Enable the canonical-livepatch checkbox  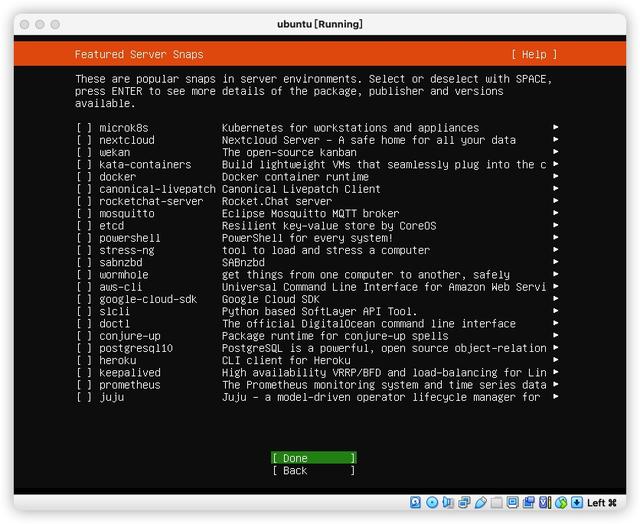[x=84, y=189]
